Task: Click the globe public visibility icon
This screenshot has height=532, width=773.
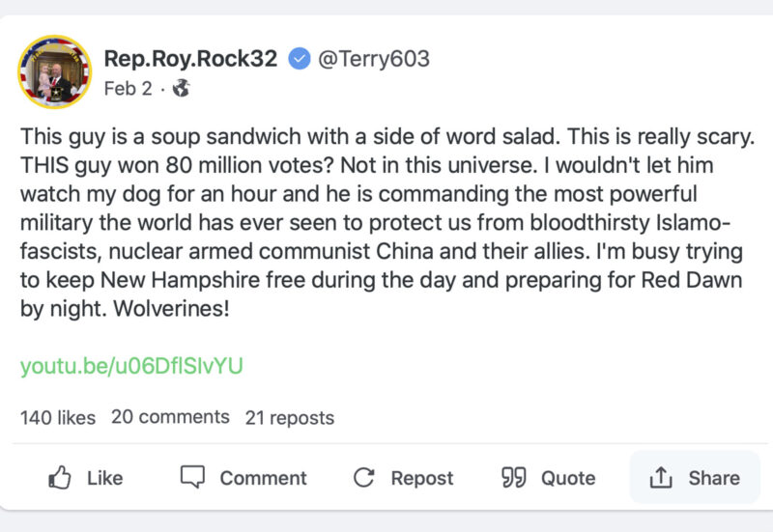Action: [x=181, y=89]
